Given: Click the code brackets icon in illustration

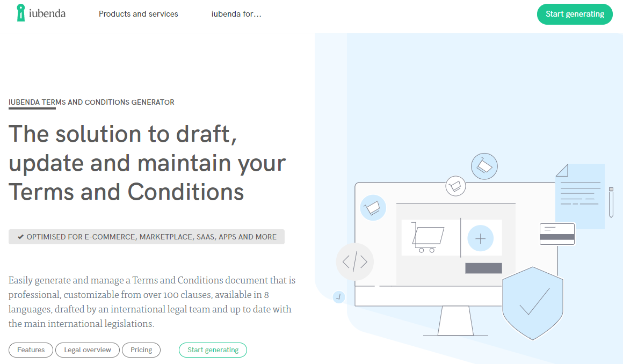Looking at the screenshot, I should coord(355,262).
